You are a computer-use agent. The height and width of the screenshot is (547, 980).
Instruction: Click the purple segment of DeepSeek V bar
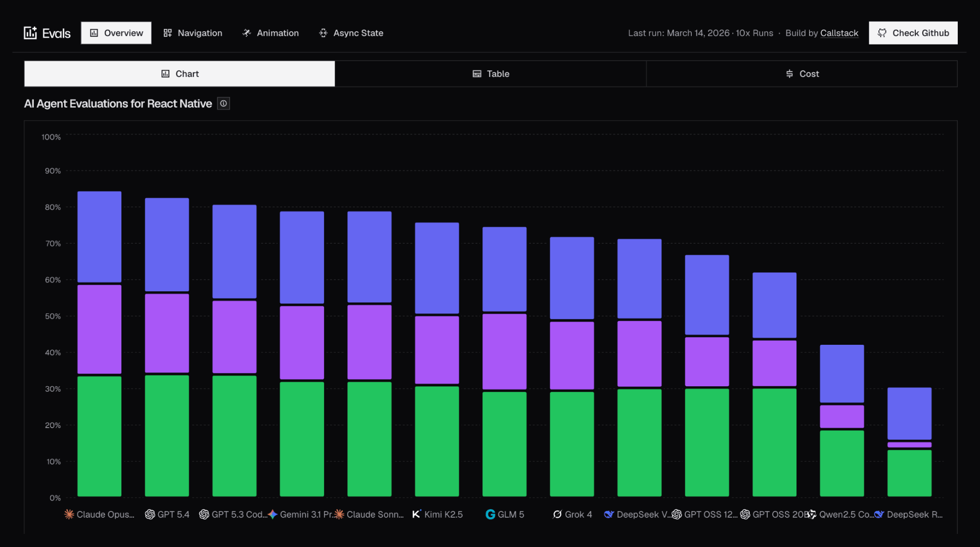640,354
